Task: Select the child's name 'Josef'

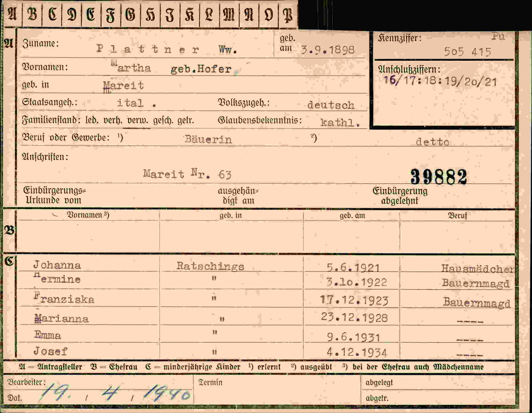Action: (x=50, y=351)
